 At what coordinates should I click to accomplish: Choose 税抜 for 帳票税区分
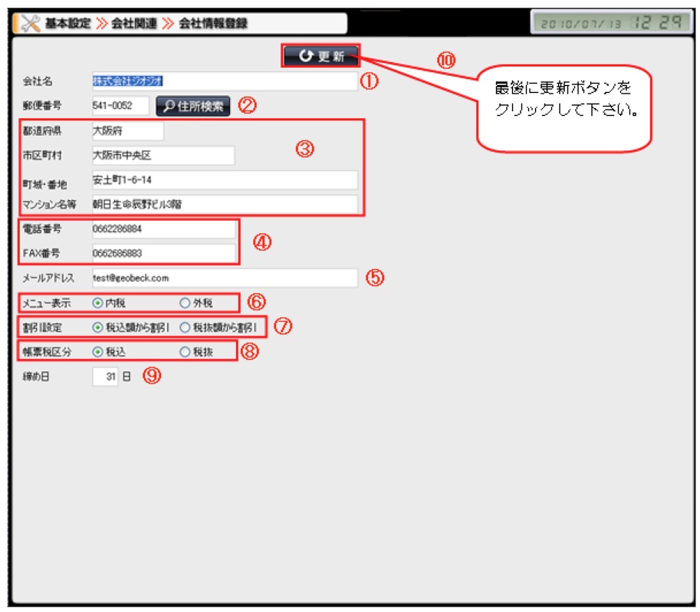coord(184,351)
